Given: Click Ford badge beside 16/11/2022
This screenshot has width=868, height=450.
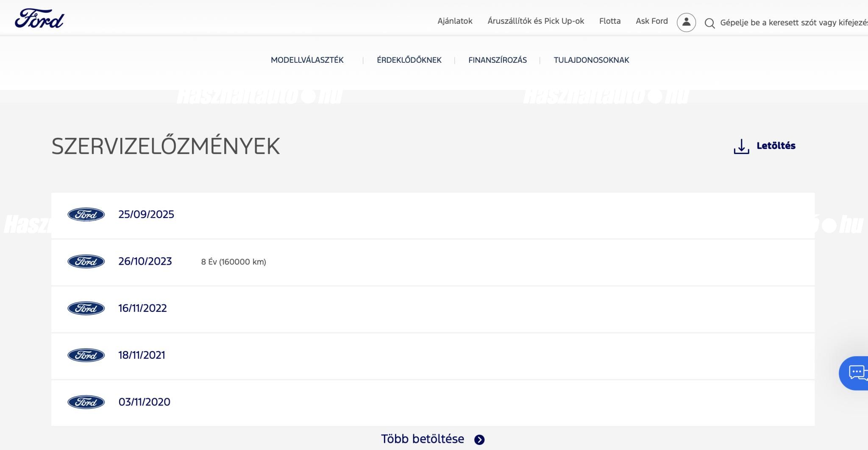Looking at the screenshot, I should click(86, 308).
